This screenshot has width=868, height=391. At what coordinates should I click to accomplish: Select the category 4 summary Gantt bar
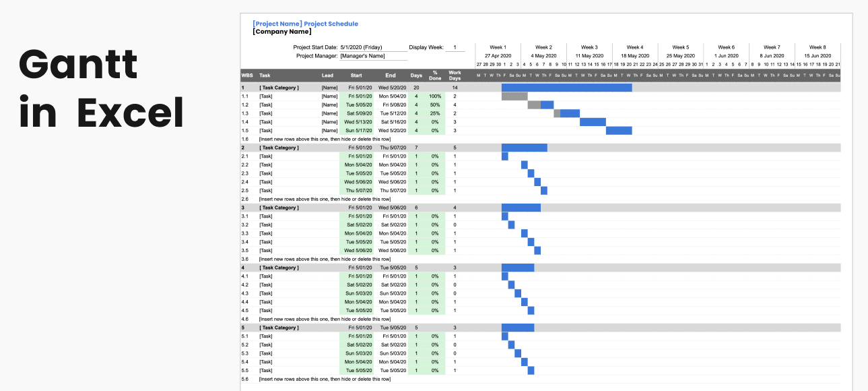518,268
